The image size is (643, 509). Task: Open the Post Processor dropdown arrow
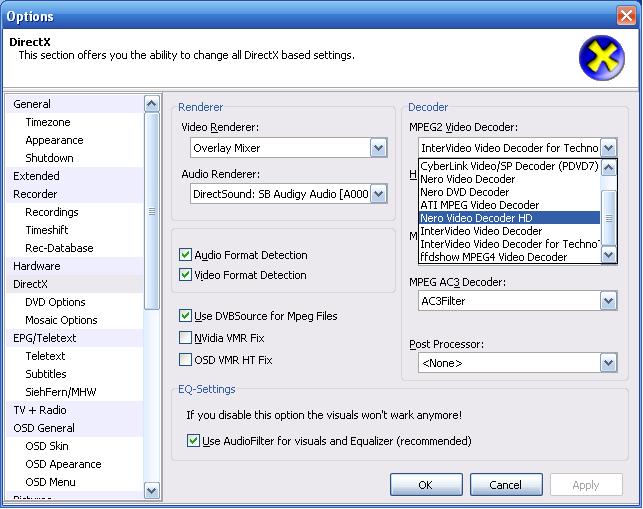609,363
